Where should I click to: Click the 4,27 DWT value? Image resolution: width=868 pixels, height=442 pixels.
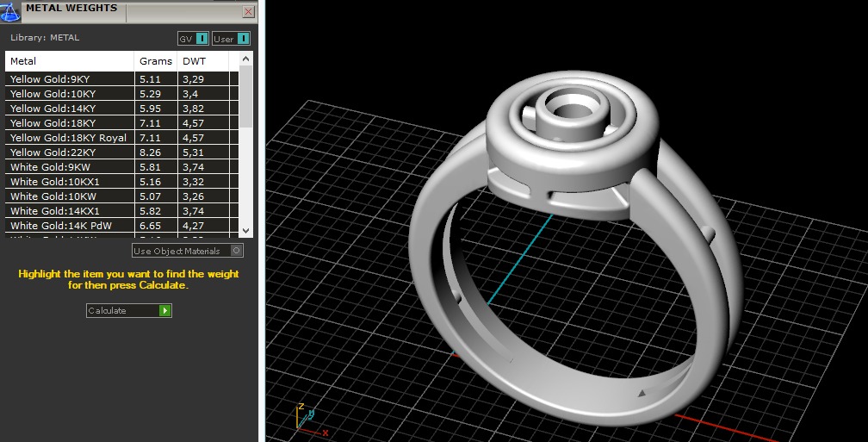pos(193,226)
